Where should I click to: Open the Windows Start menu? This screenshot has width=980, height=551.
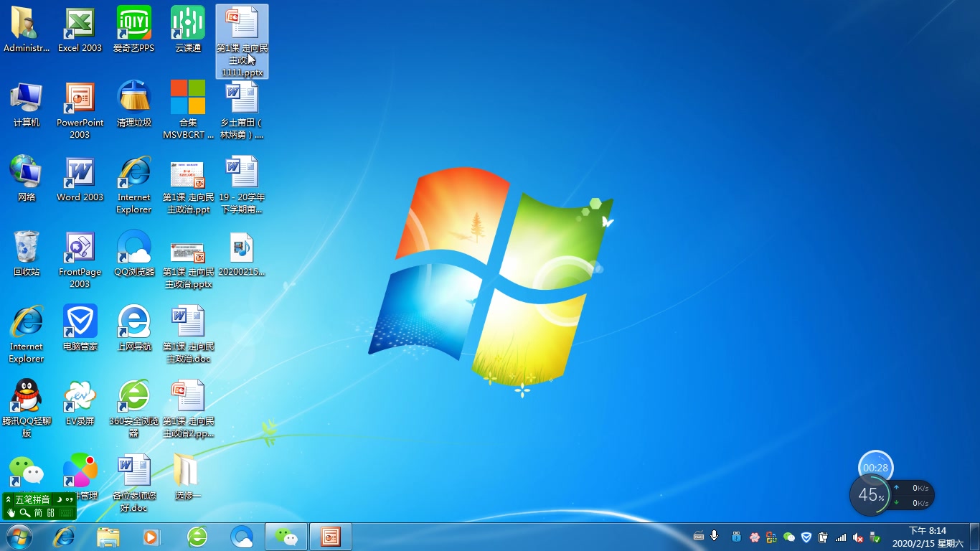coord(19,537)
